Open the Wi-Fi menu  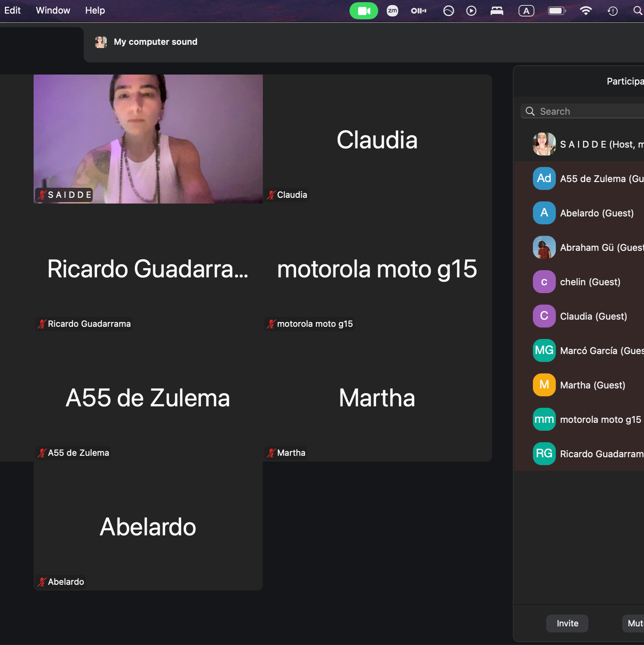coord(586,11)
